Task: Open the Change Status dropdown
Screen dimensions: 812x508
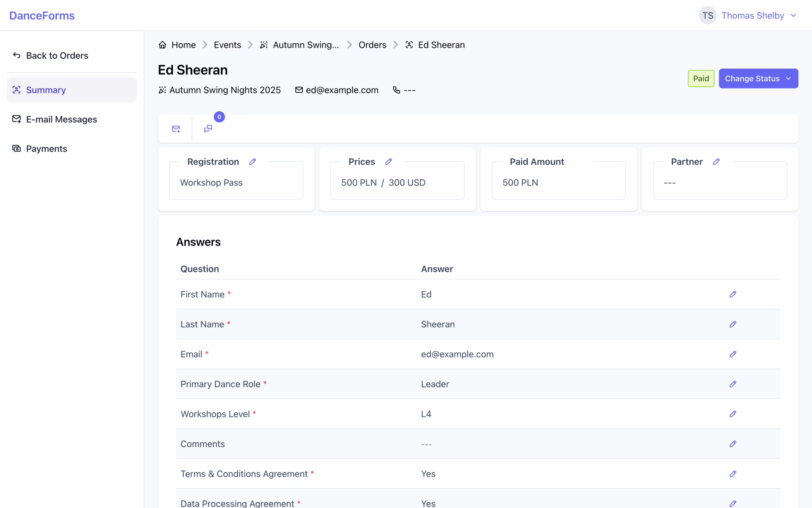Action: (758, 79)
